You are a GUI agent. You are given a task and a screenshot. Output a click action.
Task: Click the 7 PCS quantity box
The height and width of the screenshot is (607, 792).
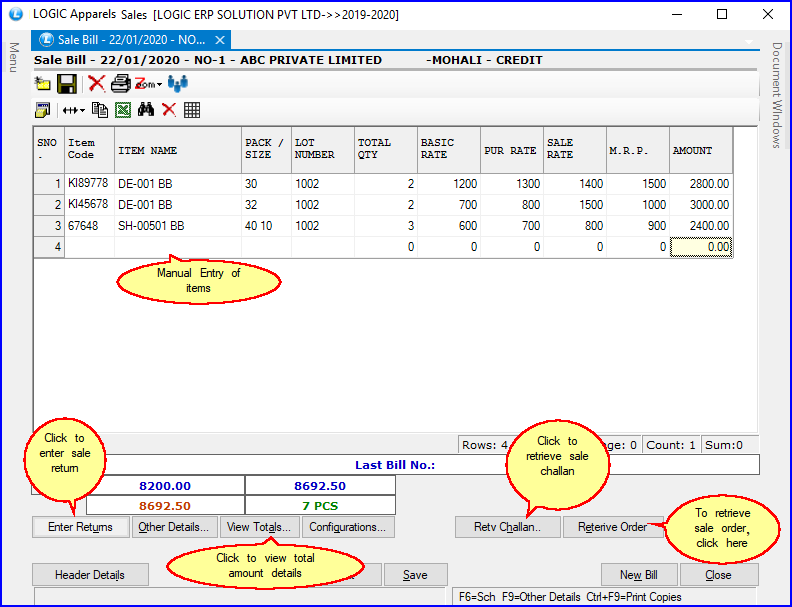pos(320,505)
